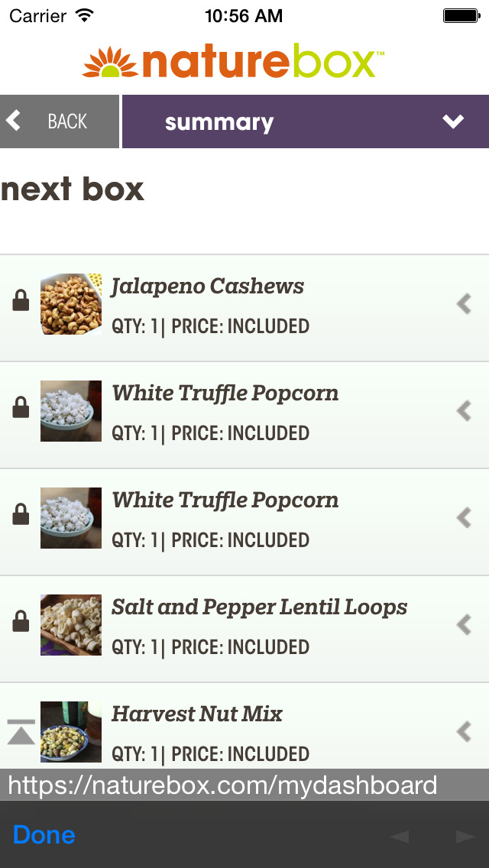Expand the Salt and Pepper Lentil Loops chevron

(464, 625)
